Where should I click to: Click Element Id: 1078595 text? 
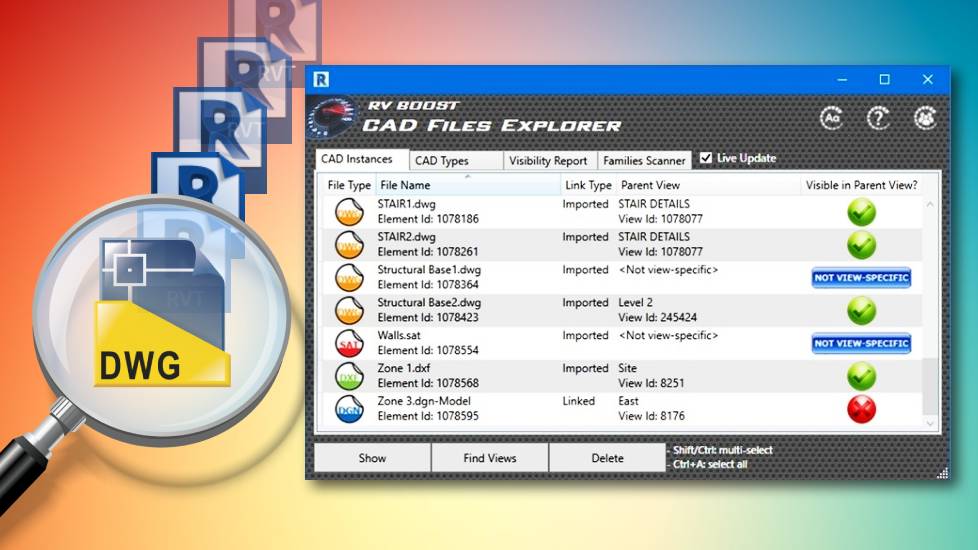pyautogui.click(x=428, y=416)
